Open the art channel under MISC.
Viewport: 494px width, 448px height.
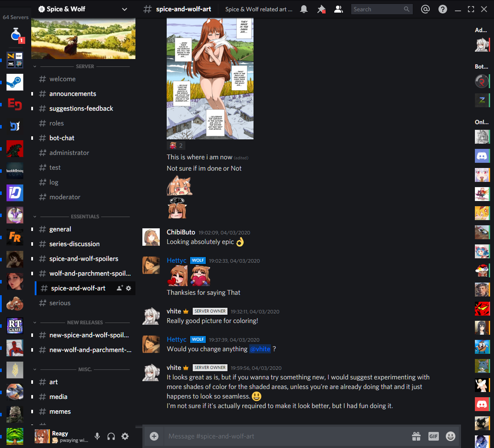(85, 382)
